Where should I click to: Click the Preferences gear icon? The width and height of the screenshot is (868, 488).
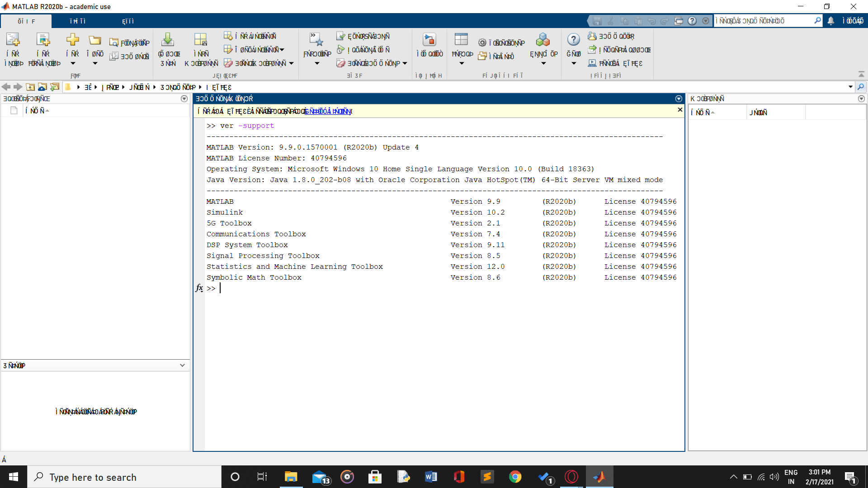(482, 43)
